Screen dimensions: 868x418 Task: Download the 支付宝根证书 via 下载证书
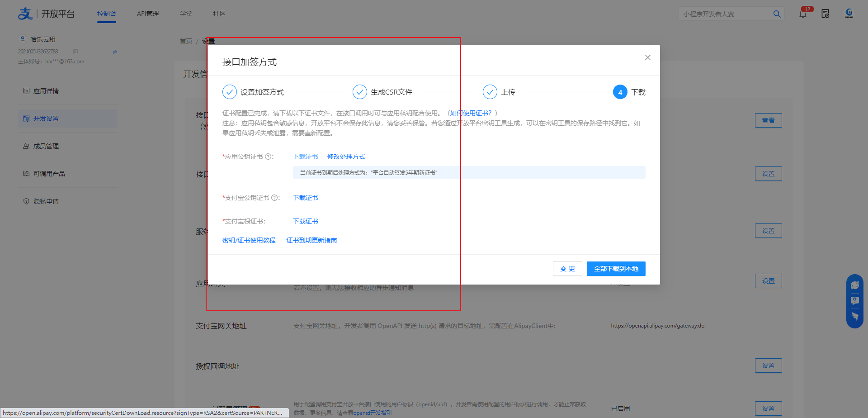[x=306, y=221]
